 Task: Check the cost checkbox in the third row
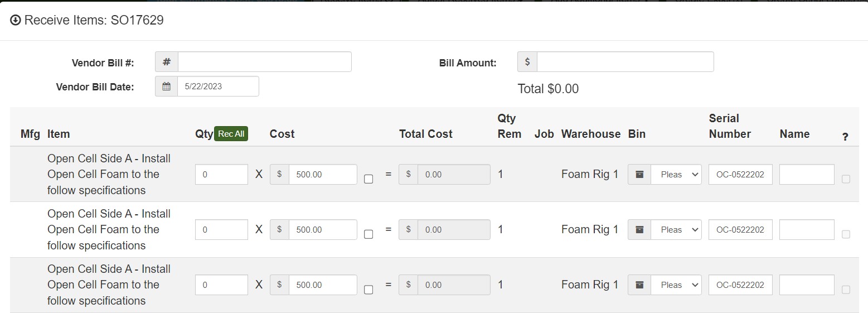[368, 290]
